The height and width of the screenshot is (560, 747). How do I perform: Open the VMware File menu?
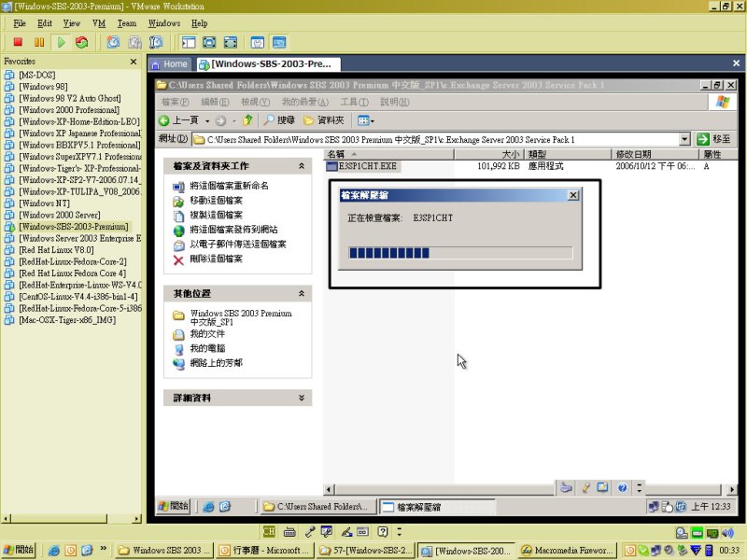(x=20, y=23)
